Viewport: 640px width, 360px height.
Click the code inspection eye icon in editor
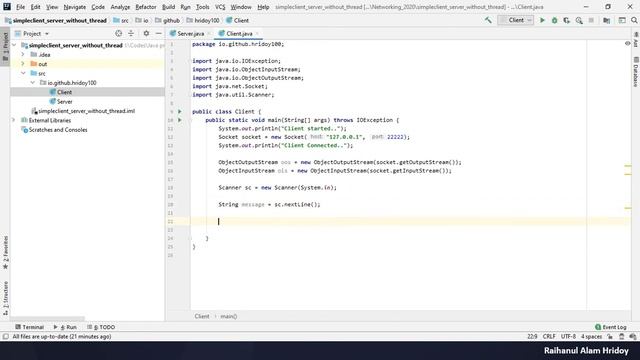click(627, 44)
